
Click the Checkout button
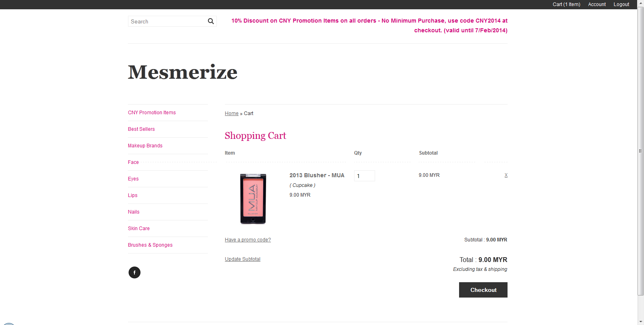click(x=483, y=290)
